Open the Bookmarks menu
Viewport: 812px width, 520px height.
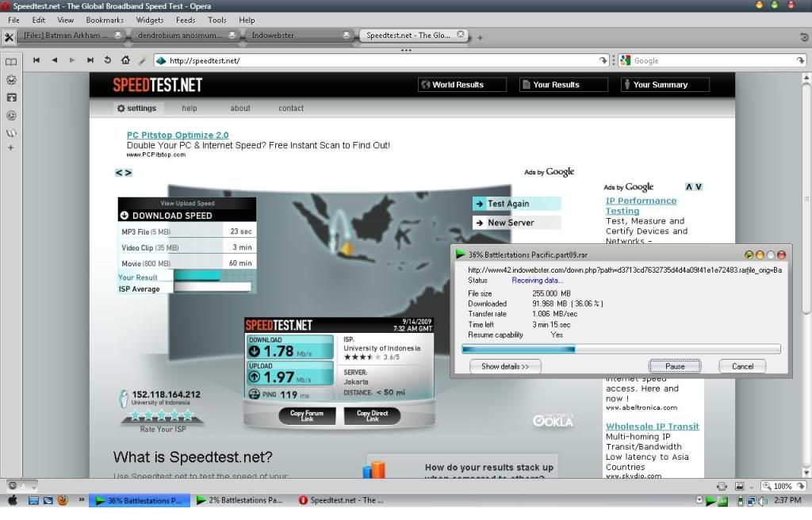coord(105,20)
